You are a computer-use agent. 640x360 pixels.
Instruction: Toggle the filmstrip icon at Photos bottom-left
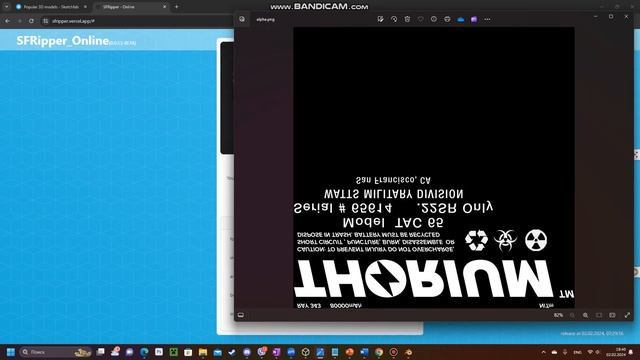pyautogui.click(x=241, y=315)
